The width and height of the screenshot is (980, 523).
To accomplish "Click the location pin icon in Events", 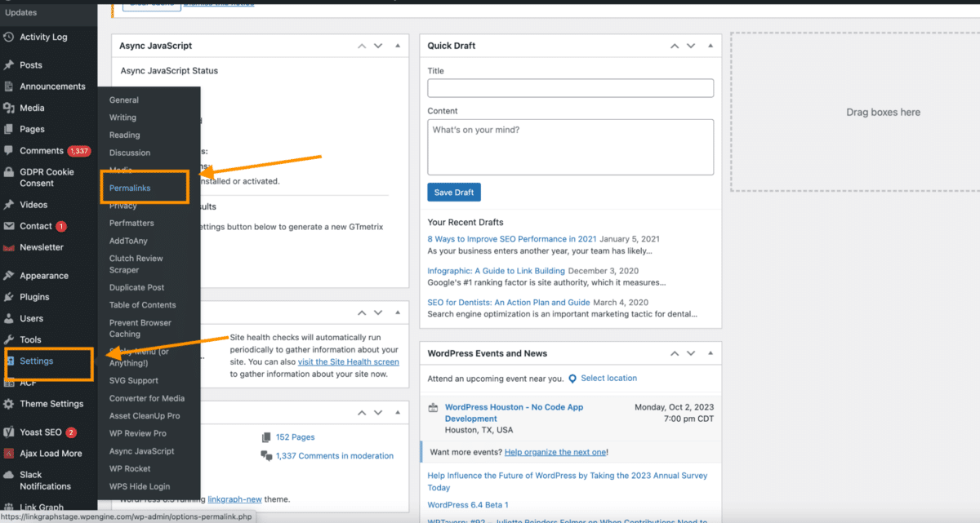I will point(572,379).
